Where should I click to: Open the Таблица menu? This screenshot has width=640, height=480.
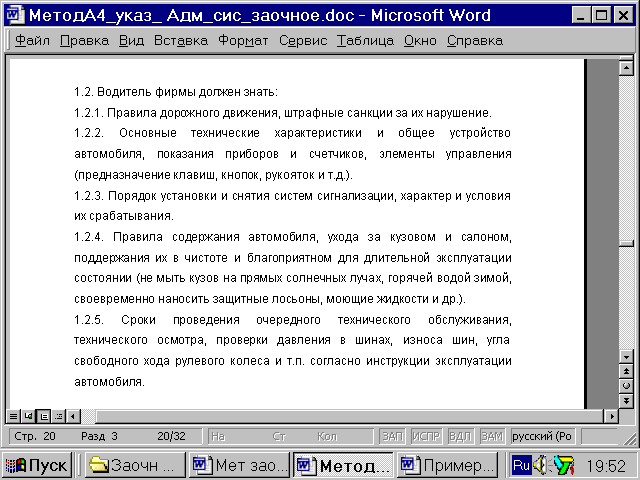point(365,41)
